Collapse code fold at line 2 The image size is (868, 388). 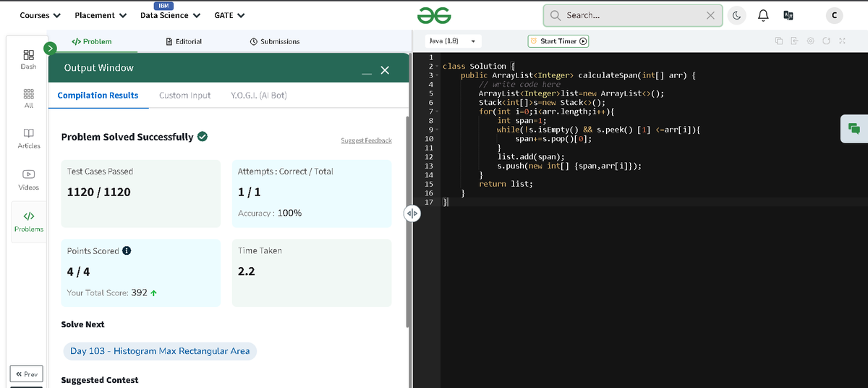tap(436, 67)
